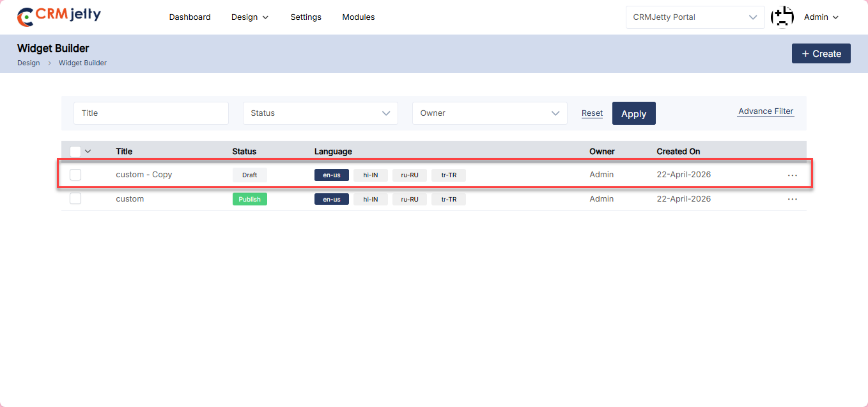Tick the checkbox for custom widget
The height and width of the screenshot is (407, 868).
(75, 199)
